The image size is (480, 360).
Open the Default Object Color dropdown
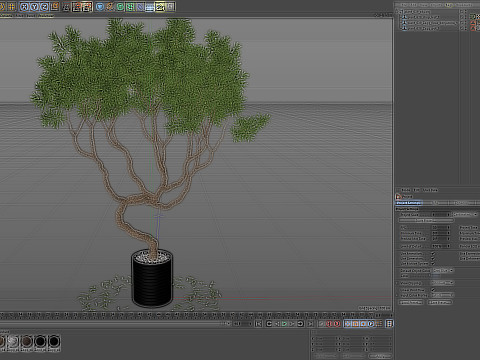(x=443, y=270)
